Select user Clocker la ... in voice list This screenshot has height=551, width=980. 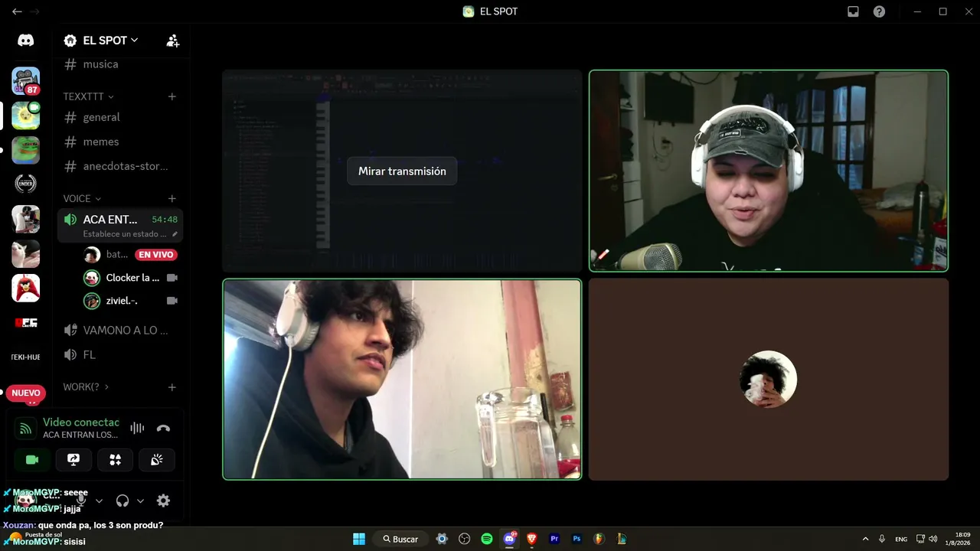click(130, 278)
